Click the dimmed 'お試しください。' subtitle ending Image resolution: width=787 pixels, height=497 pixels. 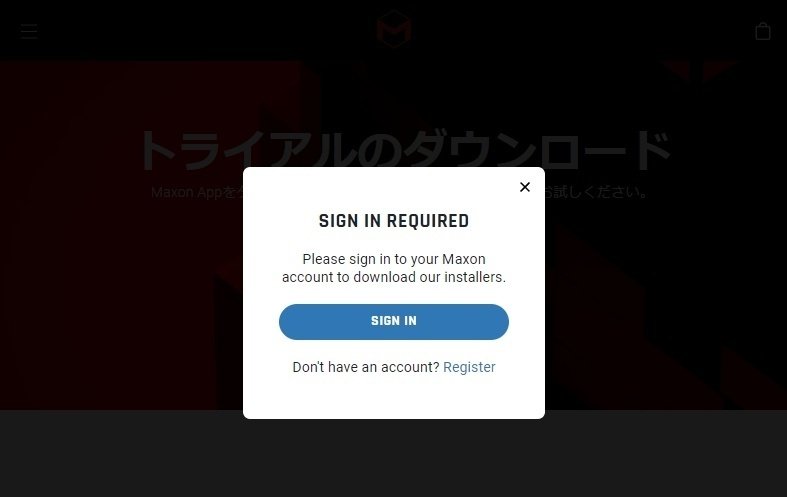[x=596, y=192]
